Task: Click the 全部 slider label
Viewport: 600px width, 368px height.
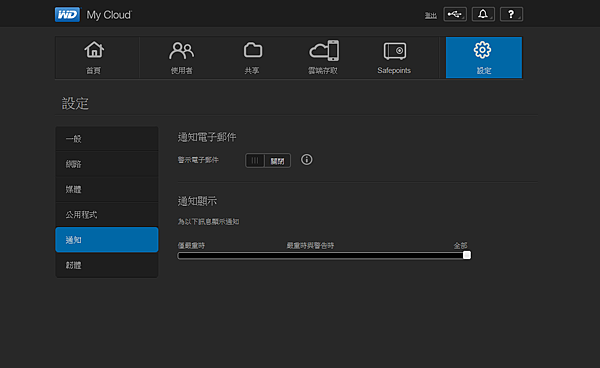Action: 460,246
